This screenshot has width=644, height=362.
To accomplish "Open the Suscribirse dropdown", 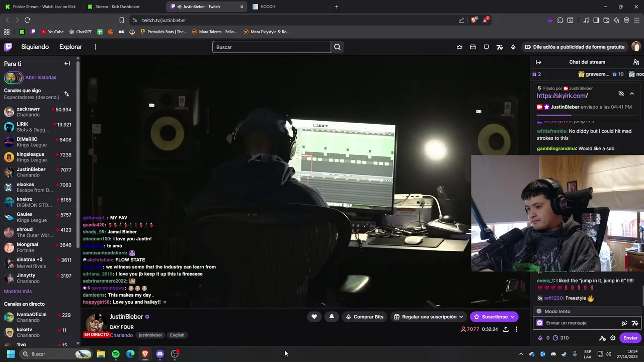I will tap(494, 317).
